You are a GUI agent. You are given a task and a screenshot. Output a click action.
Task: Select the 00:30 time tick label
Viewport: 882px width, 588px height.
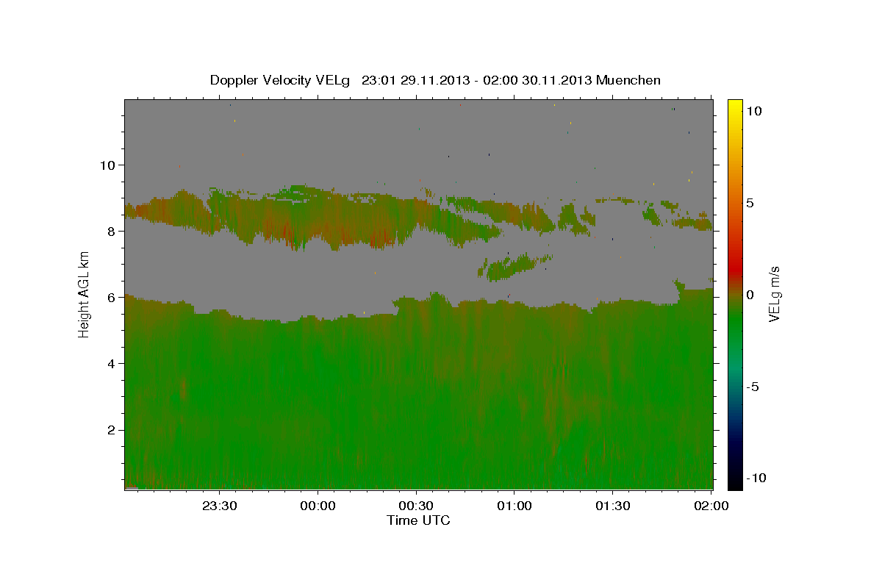click(417, 506)
